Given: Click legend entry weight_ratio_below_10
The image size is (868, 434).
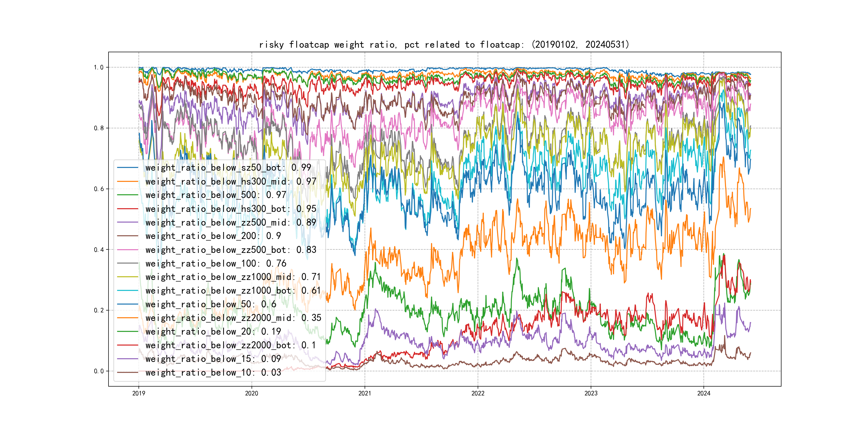Looking at the screenshot, I should tap(213, 373).
